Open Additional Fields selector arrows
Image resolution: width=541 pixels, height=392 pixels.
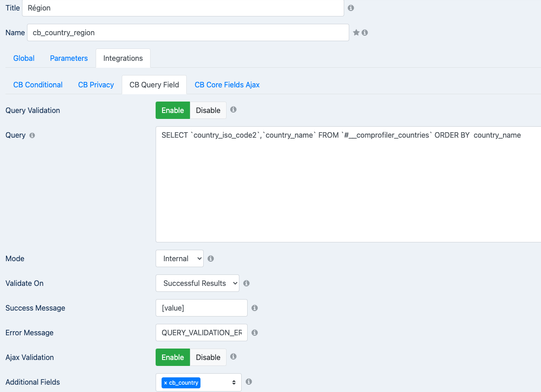tap(234, 382)
